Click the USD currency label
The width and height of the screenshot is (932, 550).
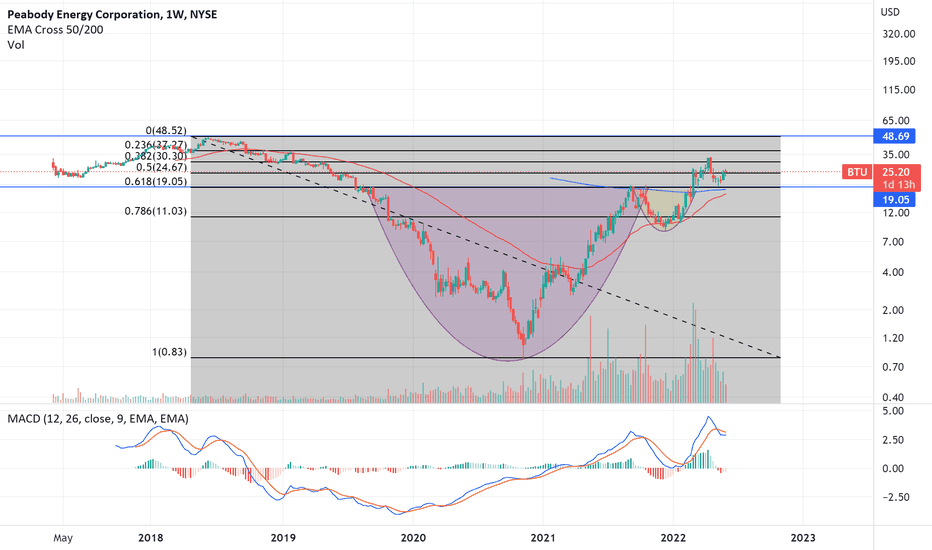(x=890, y=12)
